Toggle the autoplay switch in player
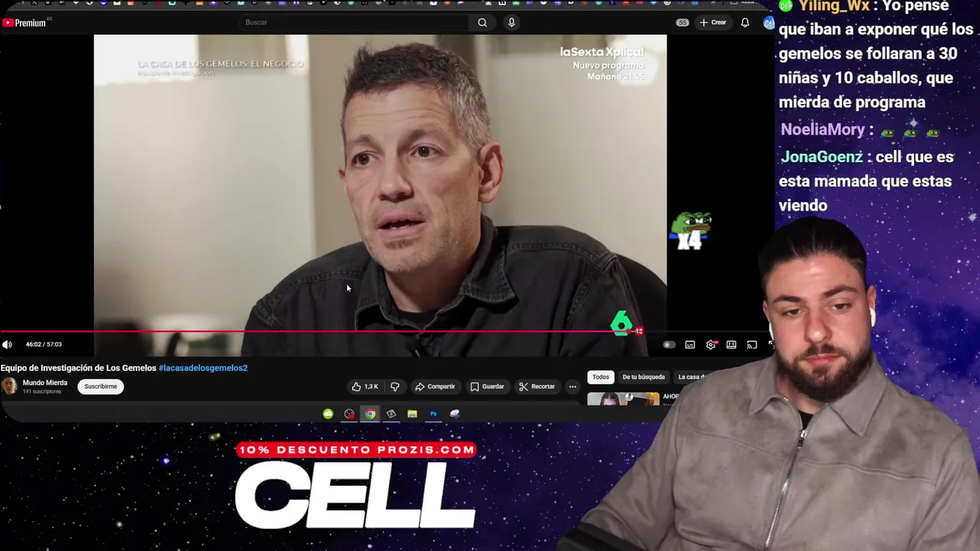Screen dimensions: 980x551 click(669, 345)
